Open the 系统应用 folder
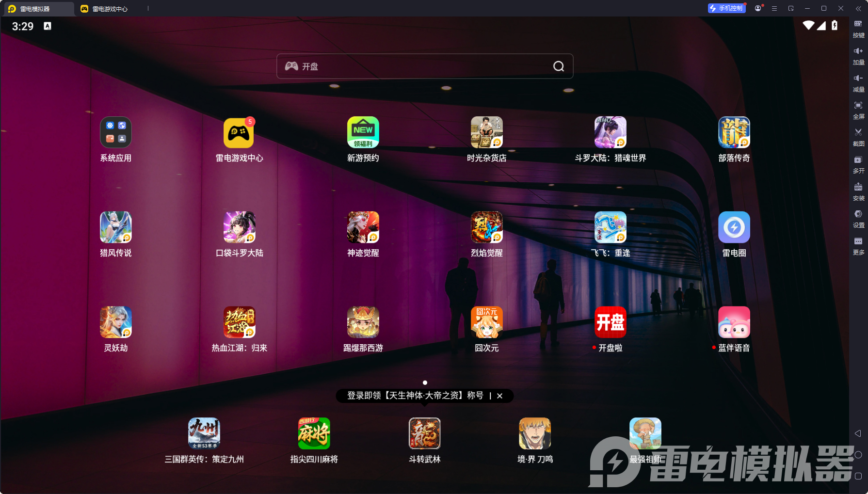 115,132
